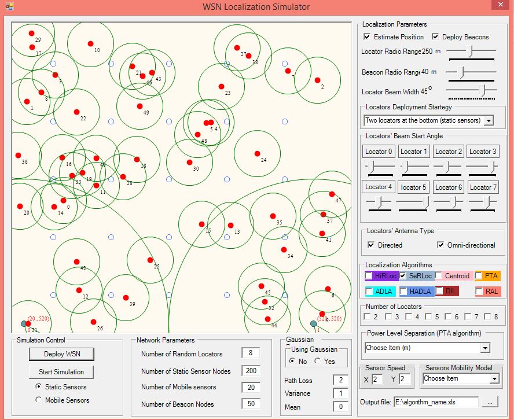Expand the Power Level Separation dropdown
Viewport: 514px width, 420px height.
pyautogui.click(x=484, y=348)
